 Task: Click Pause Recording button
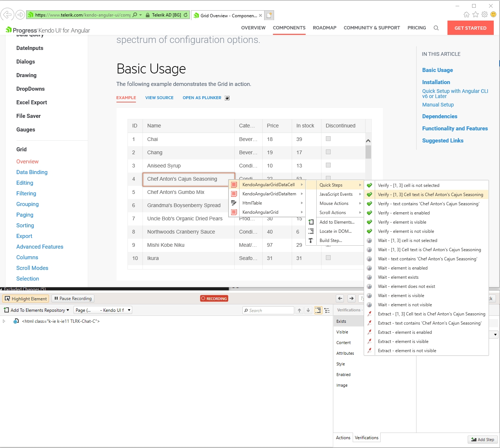[x=73, y=299]
